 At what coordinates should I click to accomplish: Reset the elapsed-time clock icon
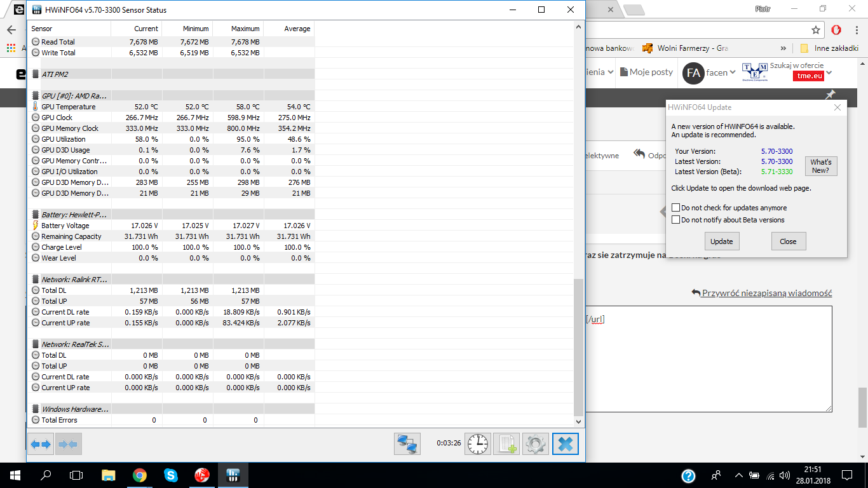coord(478,444)
